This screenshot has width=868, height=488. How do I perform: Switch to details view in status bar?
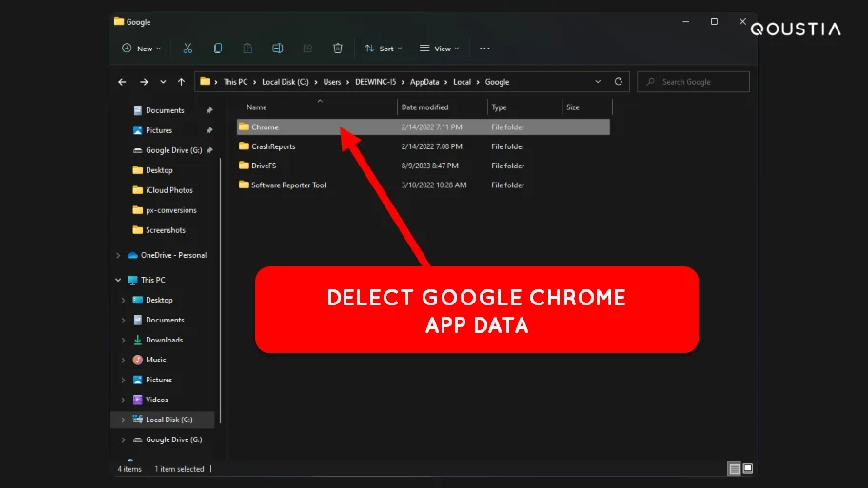pyautogui.click(x=734, y=469)
